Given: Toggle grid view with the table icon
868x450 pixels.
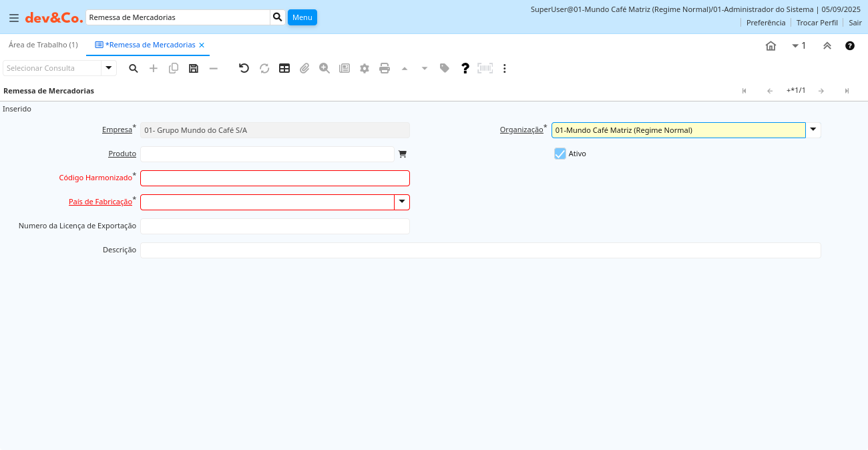Looking at the screenshot, I should coord(284,68).
